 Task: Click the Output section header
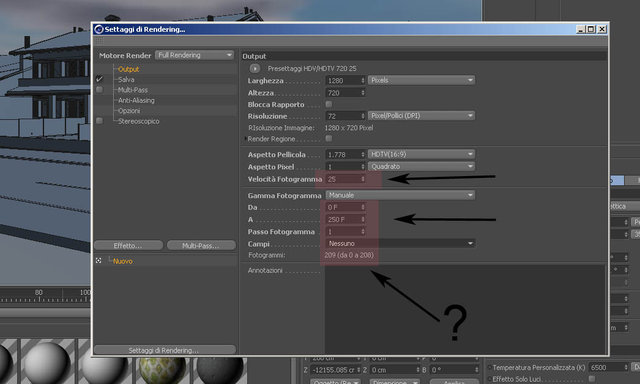[423, 56]
